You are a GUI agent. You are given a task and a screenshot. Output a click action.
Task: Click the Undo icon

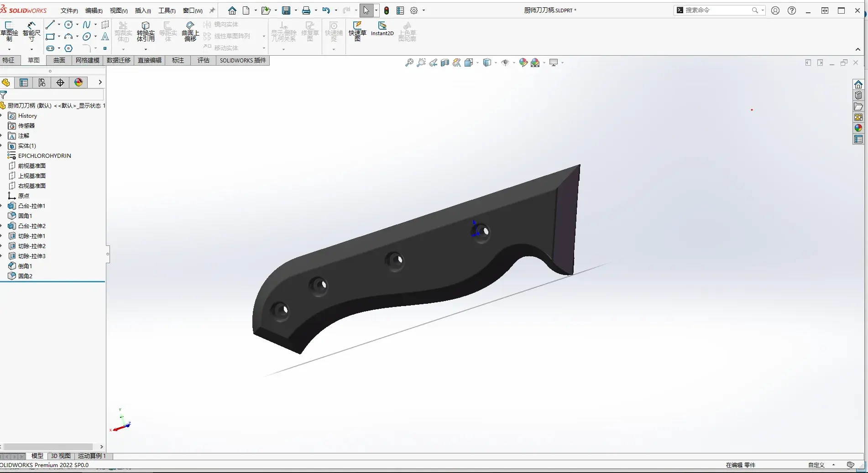[x=326, y=10]
